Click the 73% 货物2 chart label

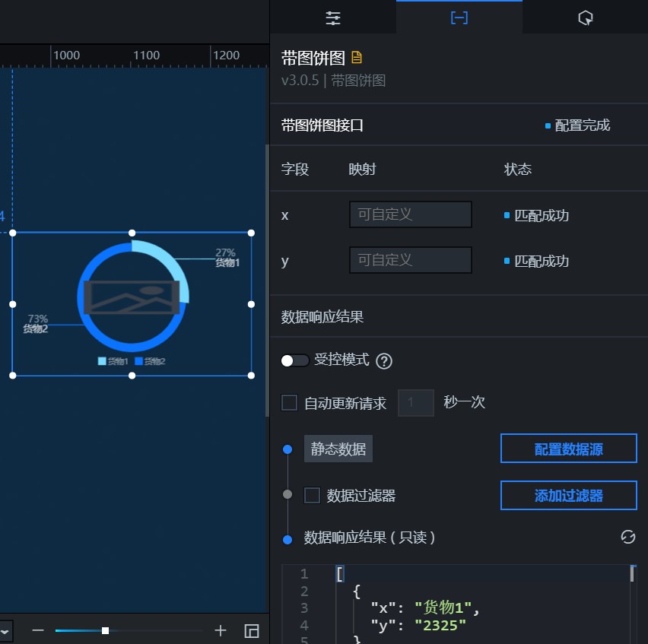pos(36,323)
